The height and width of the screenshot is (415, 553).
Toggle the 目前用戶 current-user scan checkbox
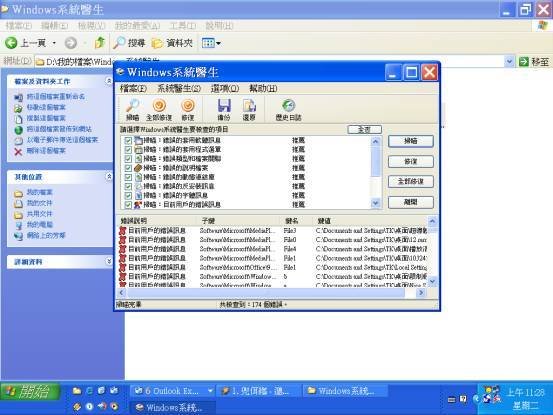[x=128, y=205]
